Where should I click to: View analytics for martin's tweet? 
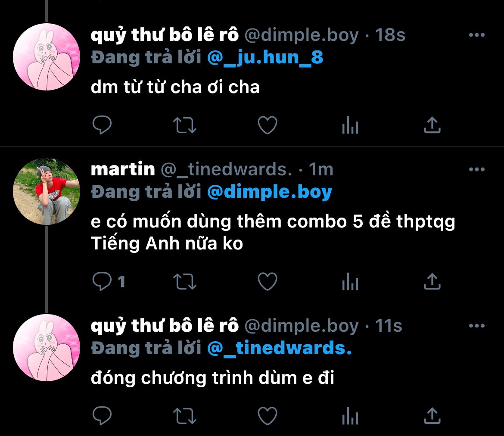point(350,281)
